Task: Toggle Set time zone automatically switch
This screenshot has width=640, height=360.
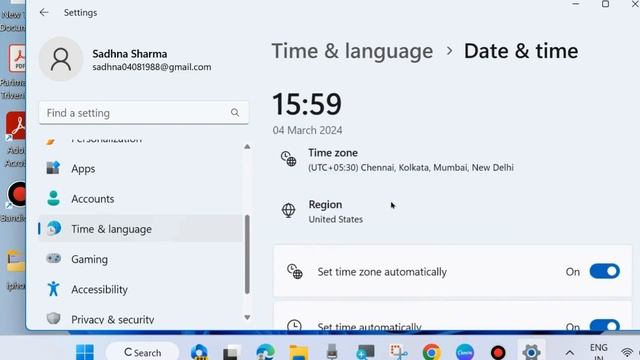Action: tap(604, 271)
